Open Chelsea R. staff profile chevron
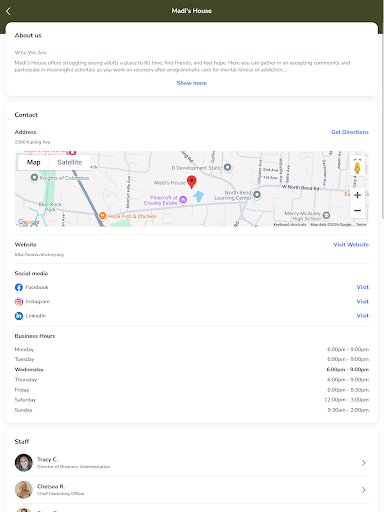 tap(364, 490)
